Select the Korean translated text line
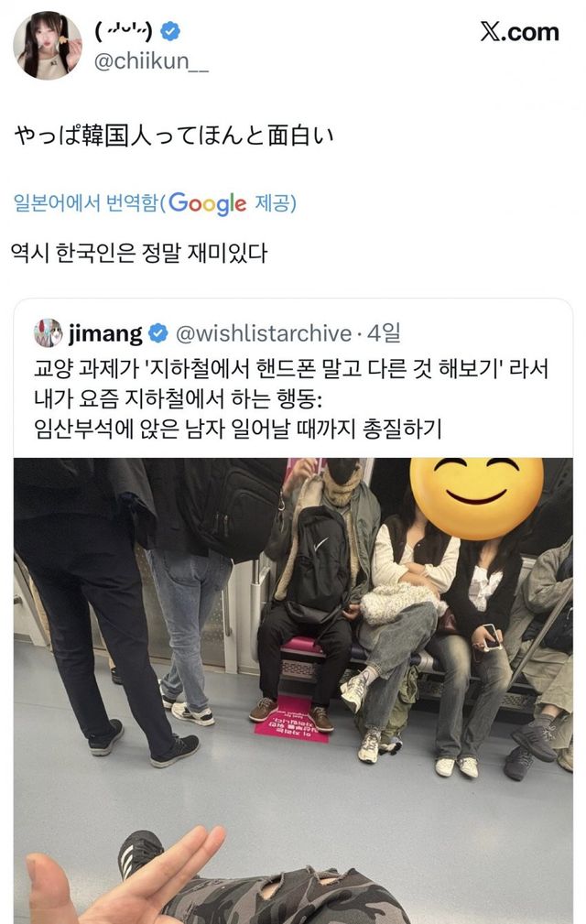Image resolution: width=586 pixels, height=924 pixels. point(139,253)
